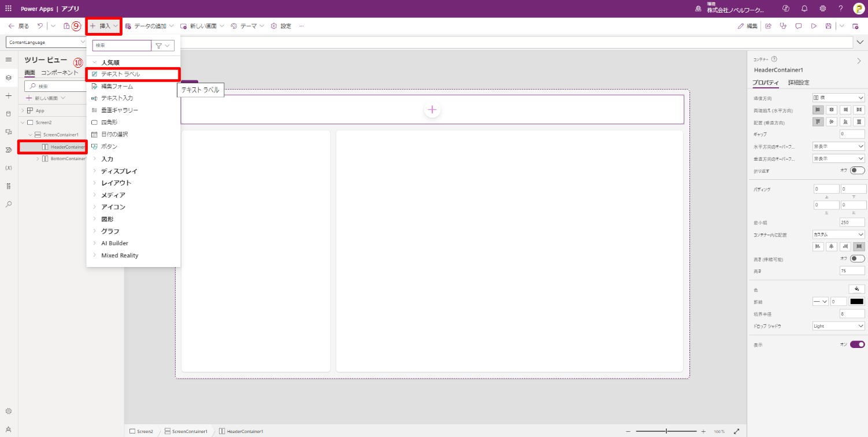
Task: Click the undo arrow icon
Action: (40, 26)
